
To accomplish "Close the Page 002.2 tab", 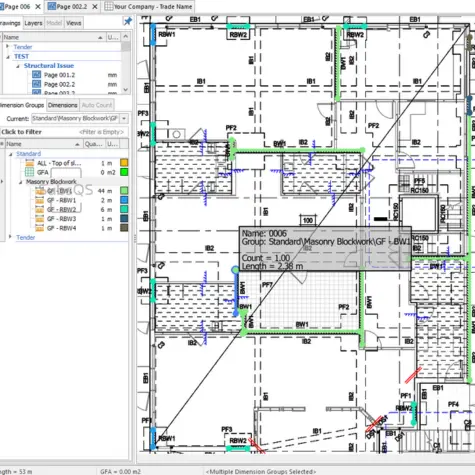I will 95,6.
